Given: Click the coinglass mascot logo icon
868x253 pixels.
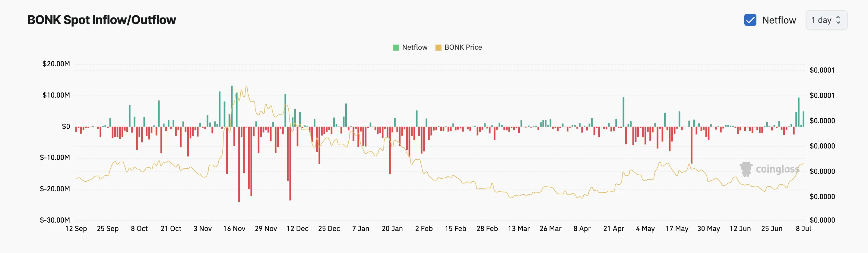Looking at the screenshot, I should [746, 169].
